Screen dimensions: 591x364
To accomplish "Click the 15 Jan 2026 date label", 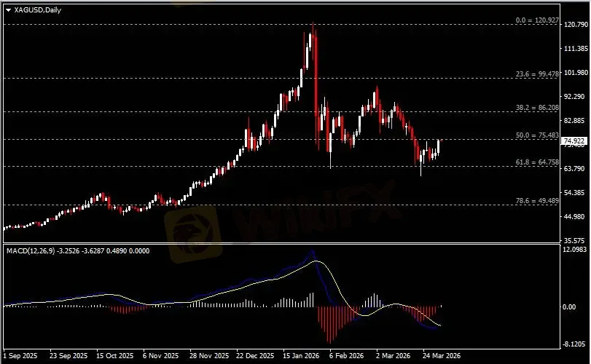I will (301, 356).
